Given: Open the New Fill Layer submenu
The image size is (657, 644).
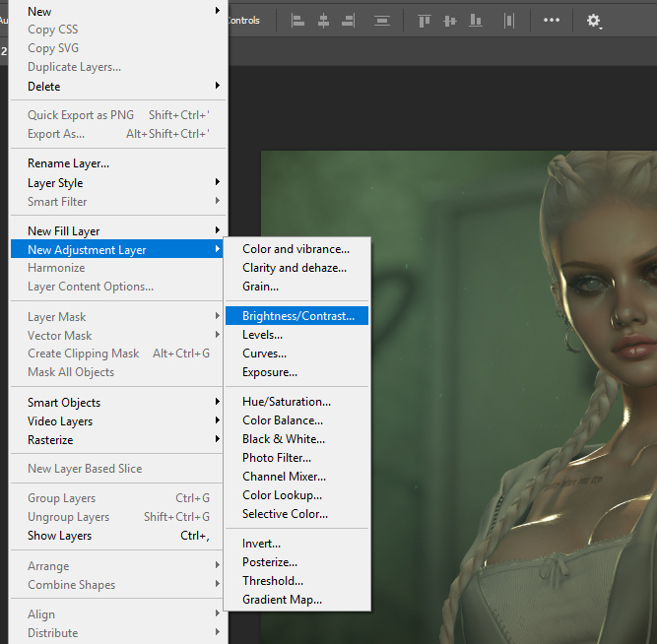Looking at the screenshot, I should [x=118, y=230].
